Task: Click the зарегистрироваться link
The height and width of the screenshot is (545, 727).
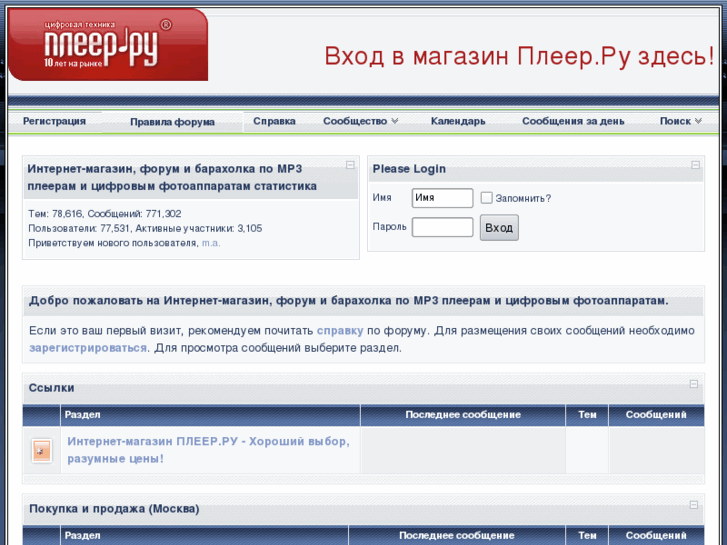Action: tap(88, 348)
